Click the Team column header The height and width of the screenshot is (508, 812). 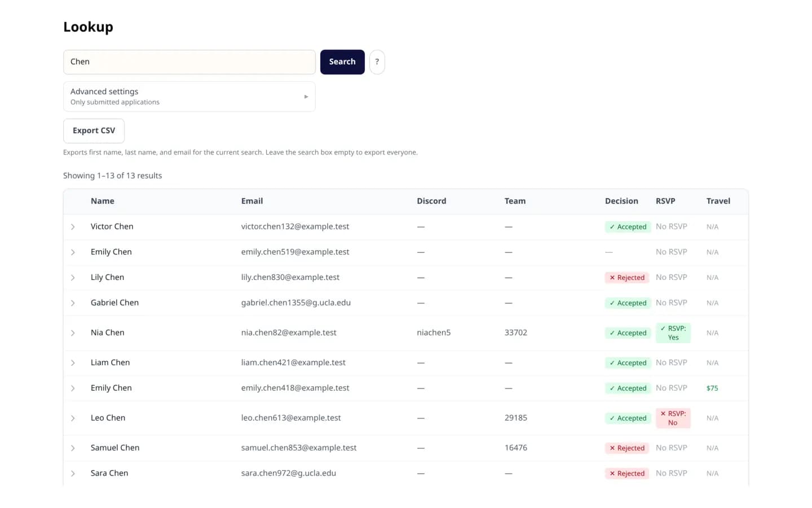coord(515,201)
